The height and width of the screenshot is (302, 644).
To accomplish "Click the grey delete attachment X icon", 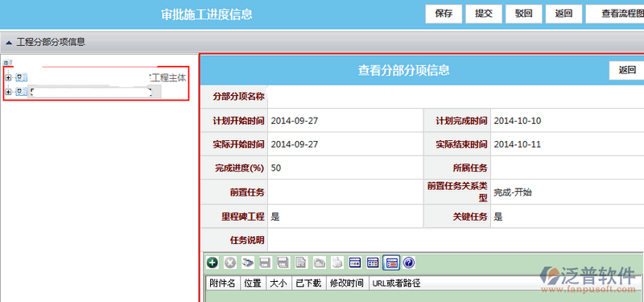I will (x=230, y=263).
